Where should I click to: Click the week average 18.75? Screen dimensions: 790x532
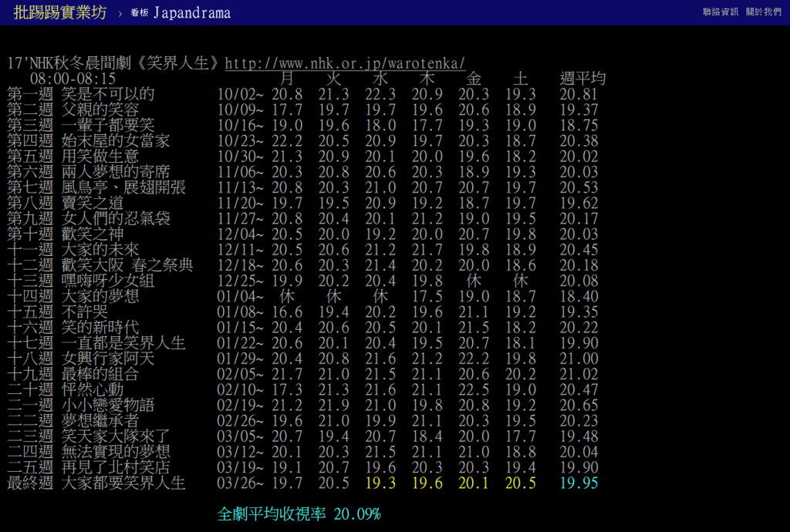coord(579,126)
